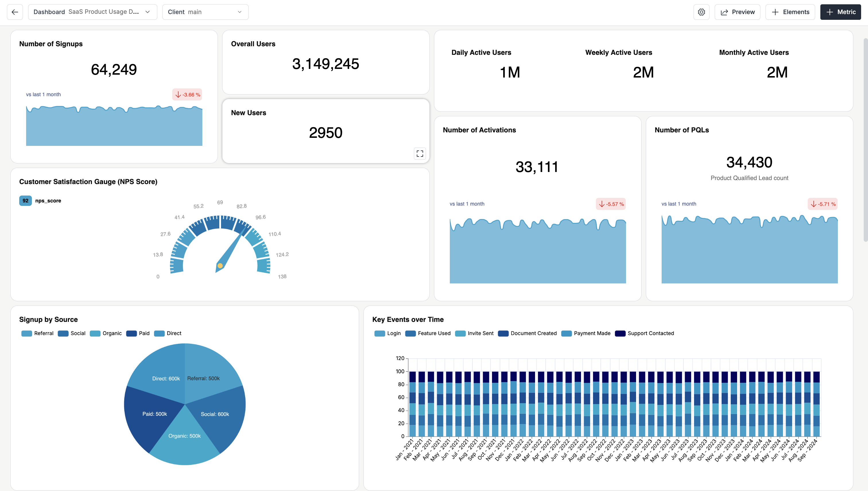Viewport: 868px width, 491px height.
Task: Toggle Organic legend in Signup by Source
Action: pyautogui.click(x=106, y=333)
